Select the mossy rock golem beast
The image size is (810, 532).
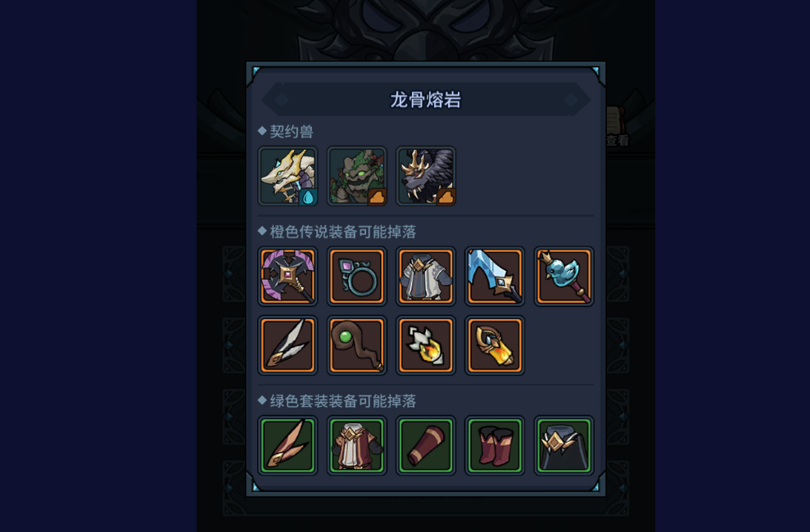[x=357, y=176]
